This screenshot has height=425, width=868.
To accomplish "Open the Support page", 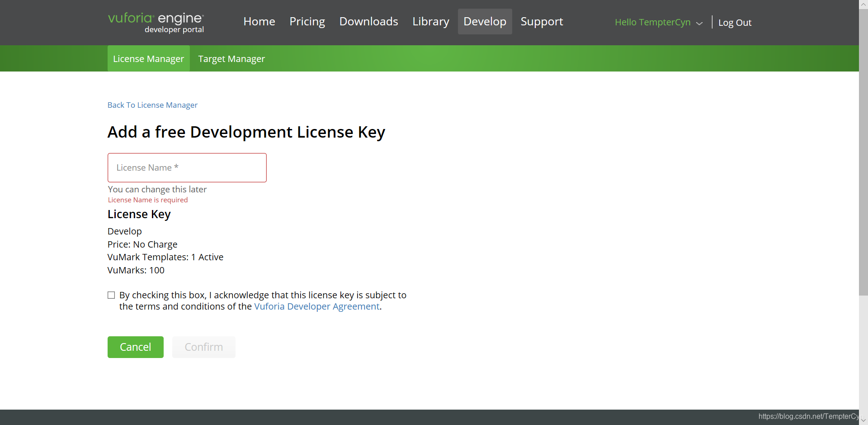I will (x=542, y=21).
